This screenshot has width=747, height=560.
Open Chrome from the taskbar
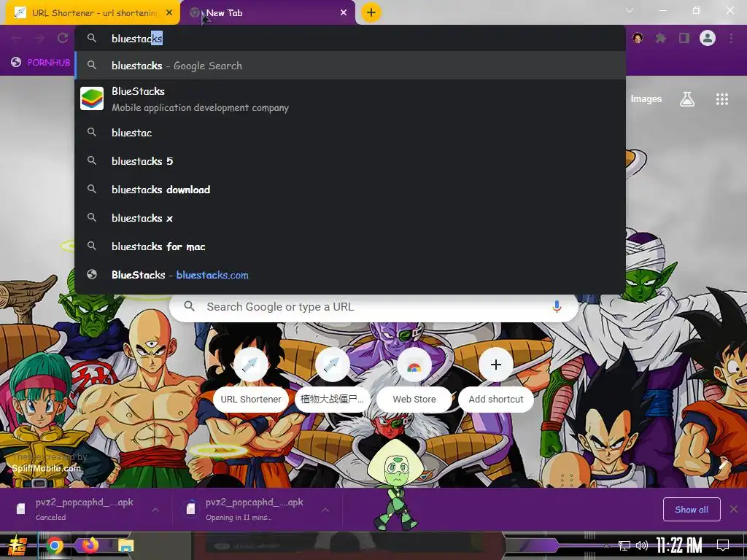55,545
